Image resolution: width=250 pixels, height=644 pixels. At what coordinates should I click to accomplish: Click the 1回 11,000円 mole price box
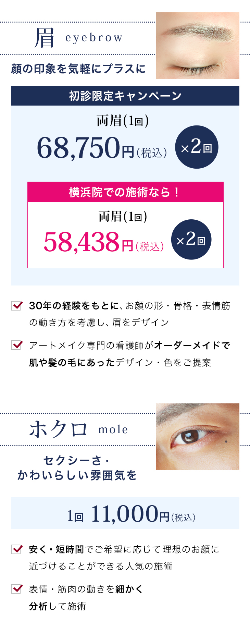125,513
